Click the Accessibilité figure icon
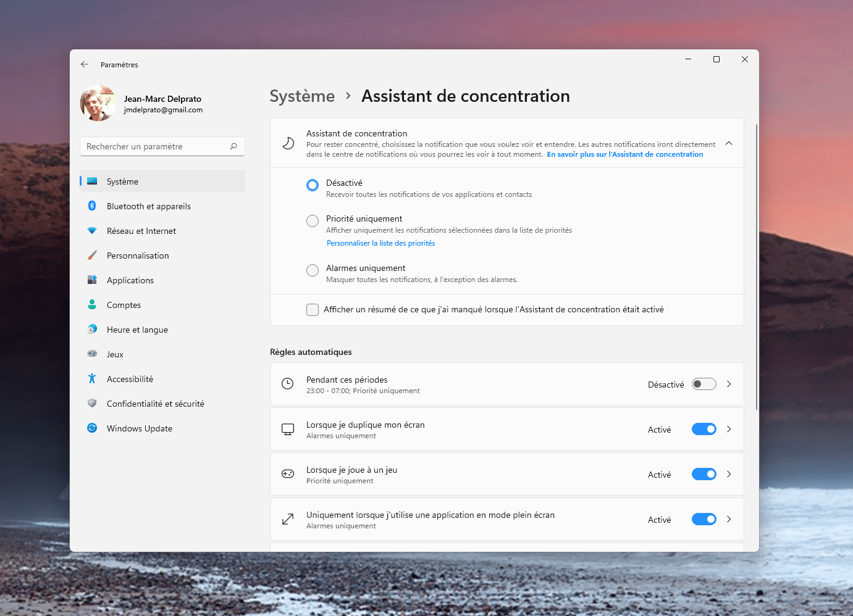Viewport: 853px width, 616px height. [92, 378]
